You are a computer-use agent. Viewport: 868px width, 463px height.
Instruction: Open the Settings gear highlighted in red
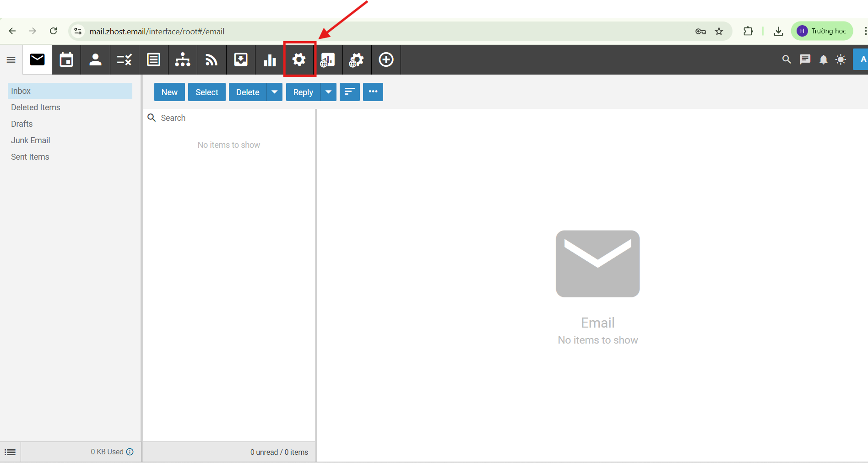(299, 59)
